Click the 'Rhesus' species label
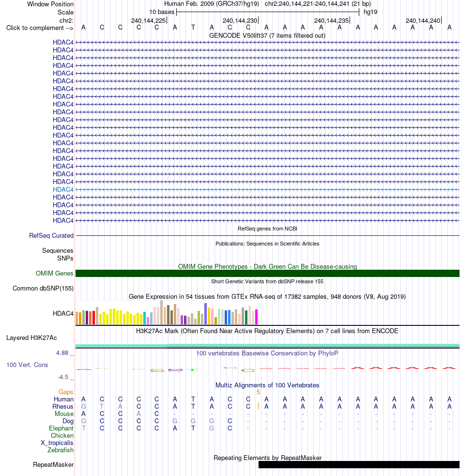The height and width of the screenshot is (476, 460). 63,406
